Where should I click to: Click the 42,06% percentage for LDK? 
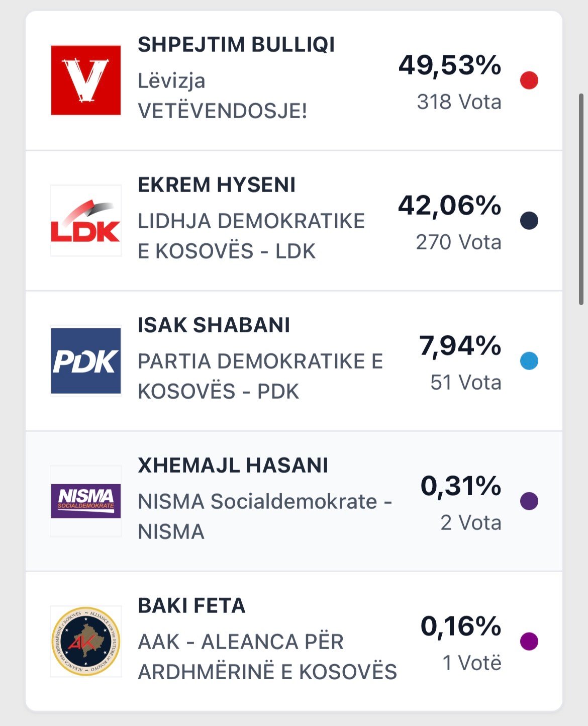(449, 206)
